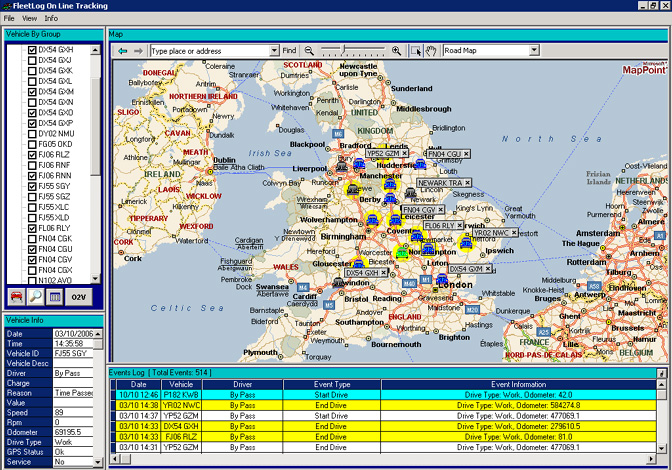
Task: Uncheck the DX54 GXH vehicle checkbox
Action: (x=32, y=50)
